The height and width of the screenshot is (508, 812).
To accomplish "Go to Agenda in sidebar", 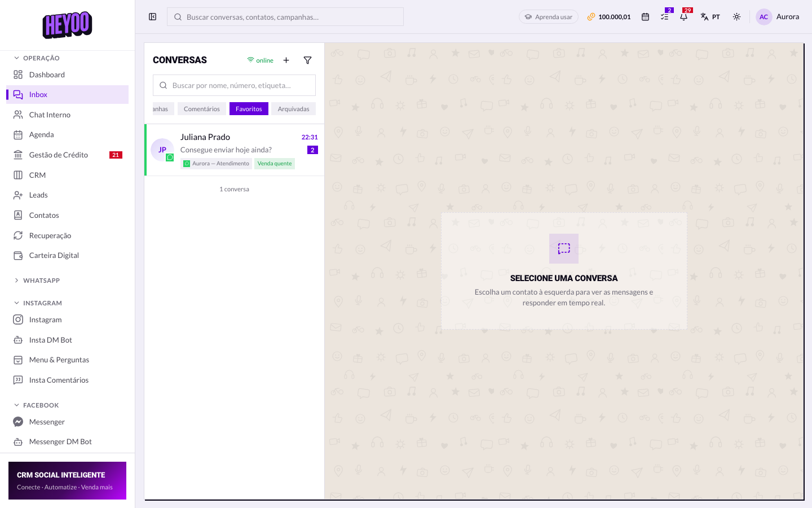I will pos(67,134).
